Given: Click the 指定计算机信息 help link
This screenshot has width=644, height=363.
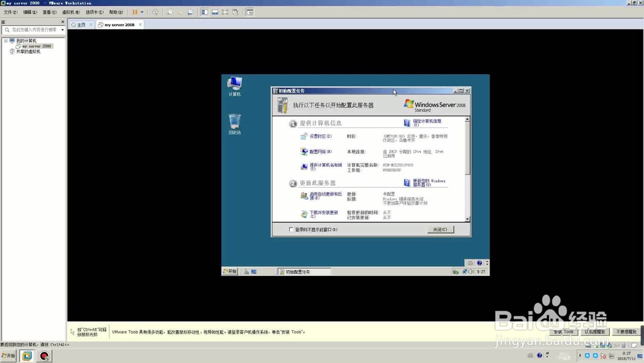Looking at the screenshot, I should pos(427,123).
